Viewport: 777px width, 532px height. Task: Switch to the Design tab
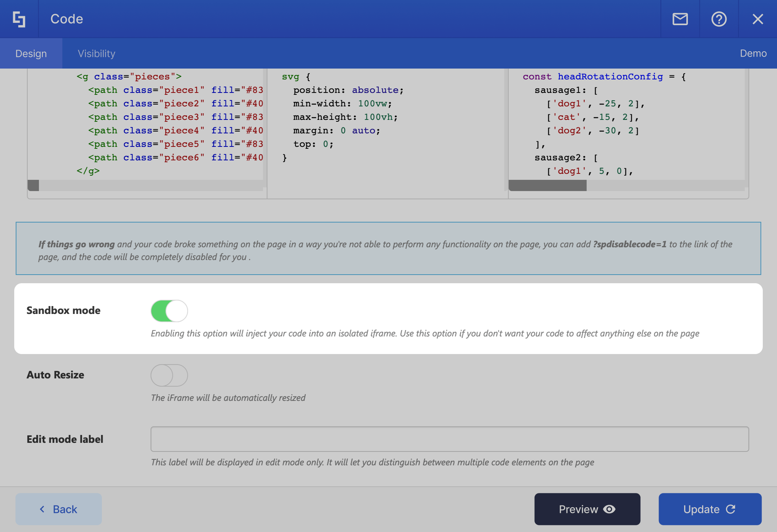(31, 54)
